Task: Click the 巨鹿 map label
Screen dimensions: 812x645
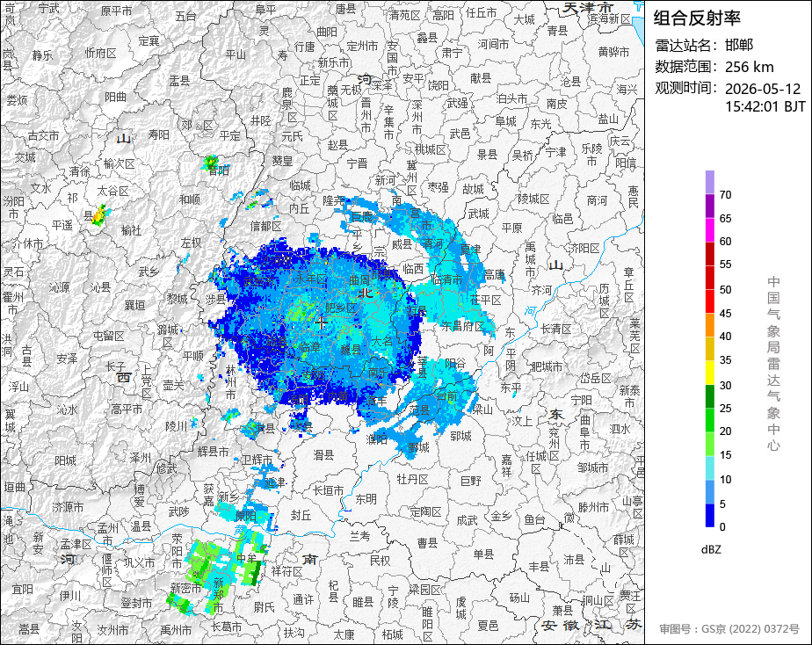Action: pyautogui.click(x=361, y=216)
